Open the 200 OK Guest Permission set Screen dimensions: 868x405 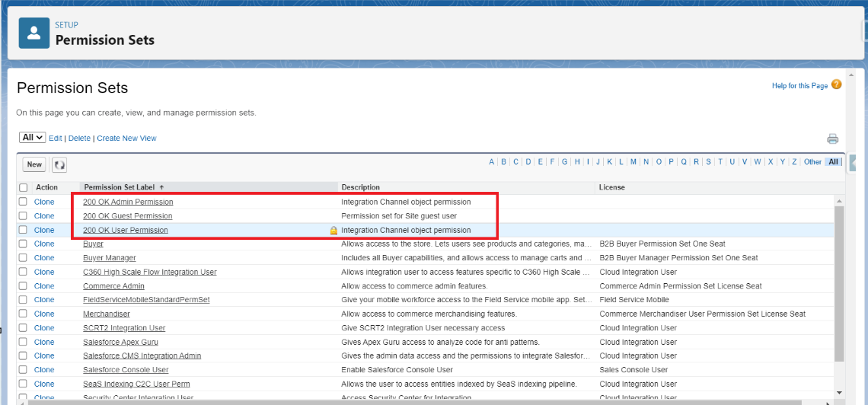[x=127, y=216]
